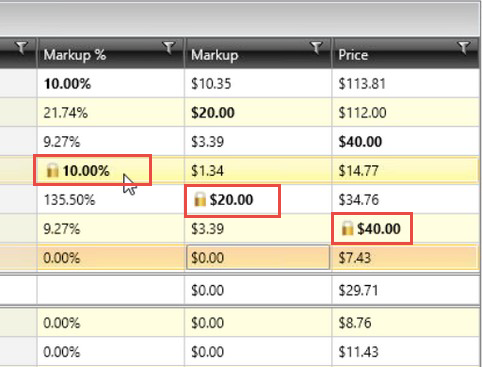Select the $11.43 price cell
The width and height of the screenshot is (482, 367).
406,352
